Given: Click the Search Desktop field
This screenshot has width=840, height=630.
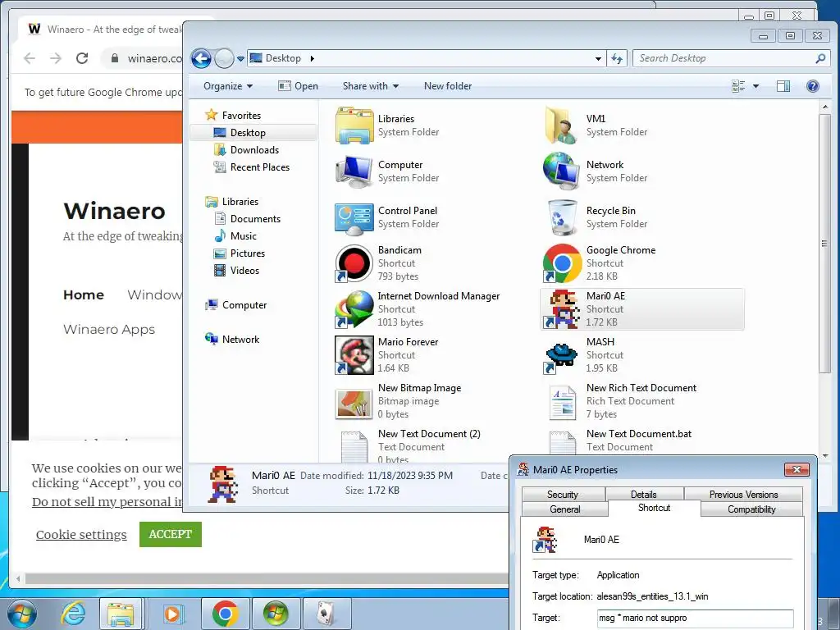Looking at the screenshot, I should coord(731,58).
